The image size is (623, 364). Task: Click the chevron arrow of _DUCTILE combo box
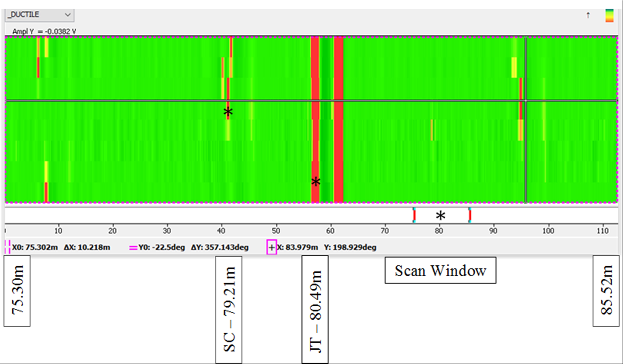(67, 15)
